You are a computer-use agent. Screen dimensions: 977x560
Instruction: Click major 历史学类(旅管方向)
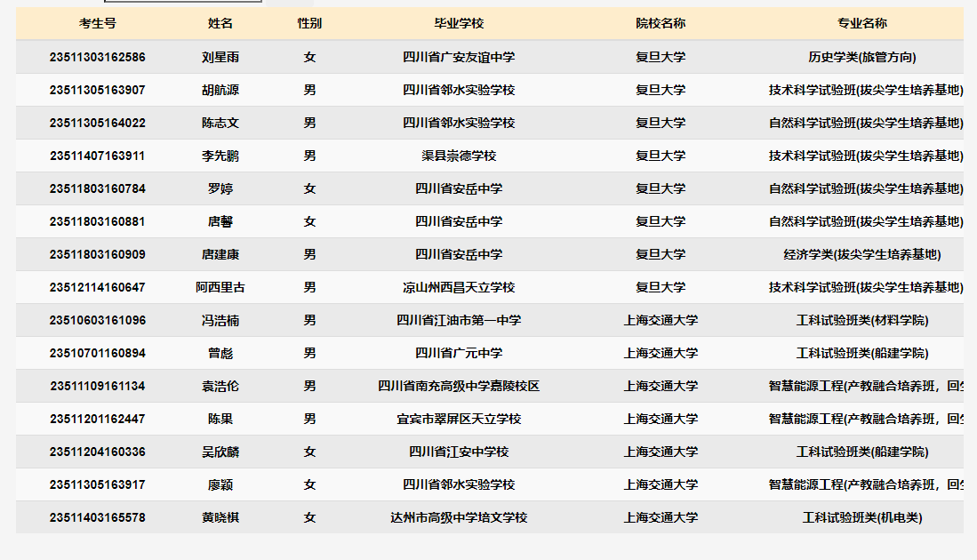862,57
